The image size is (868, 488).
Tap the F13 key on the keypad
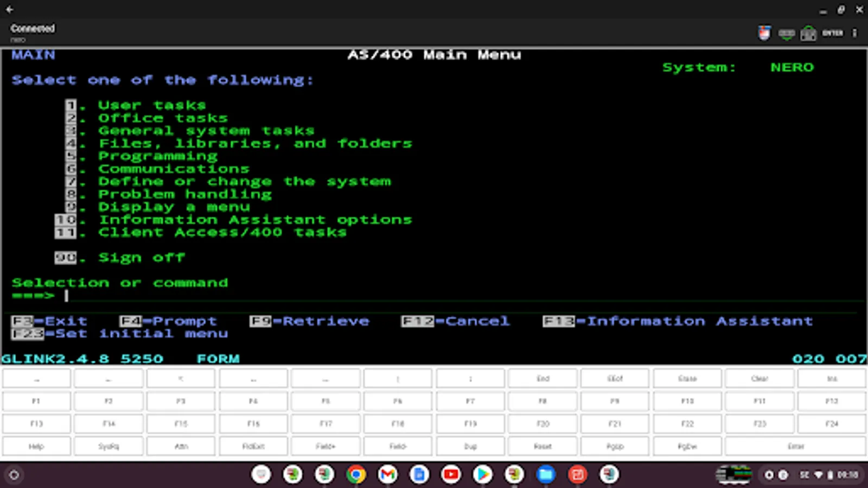click(x=36, y=424)
